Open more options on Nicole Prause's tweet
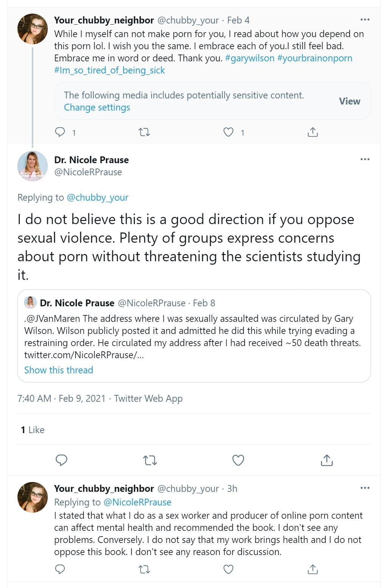This screenshot has width=391, height=588. (x=365, y=159)
